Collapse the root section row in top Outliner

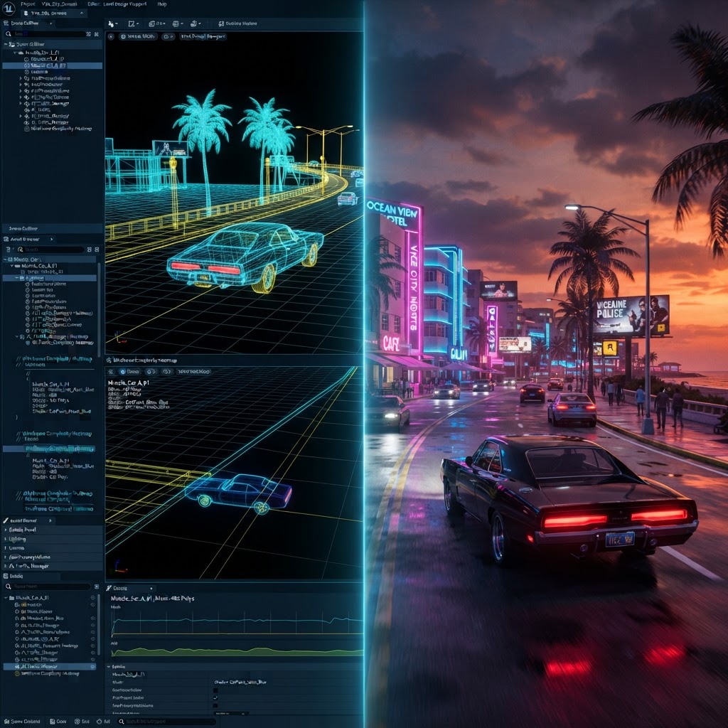(6, 45)
